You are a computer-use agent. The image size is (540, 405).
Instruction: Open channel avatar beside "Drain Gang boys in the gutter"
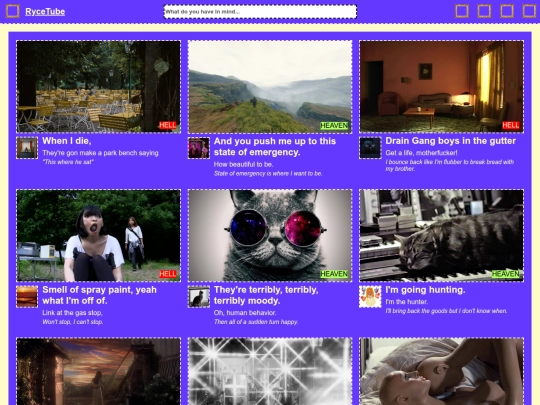(x=370, y=148)
